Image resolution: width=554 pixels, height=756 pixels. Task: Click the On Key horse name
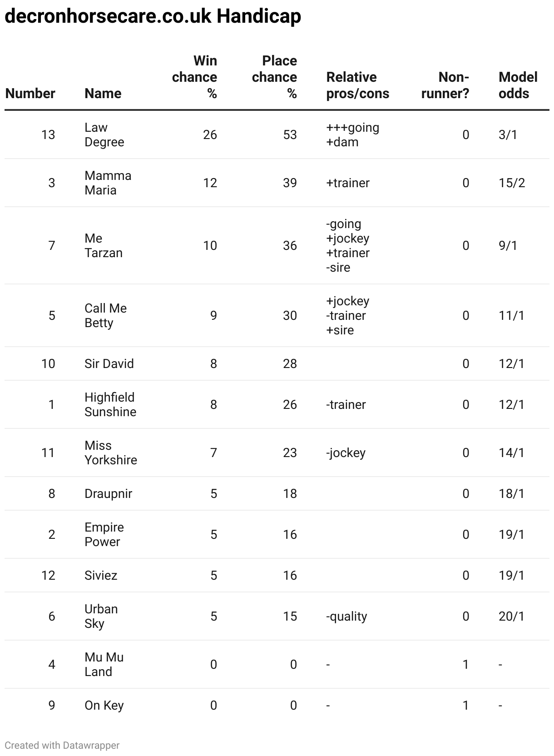pos(104,706)
